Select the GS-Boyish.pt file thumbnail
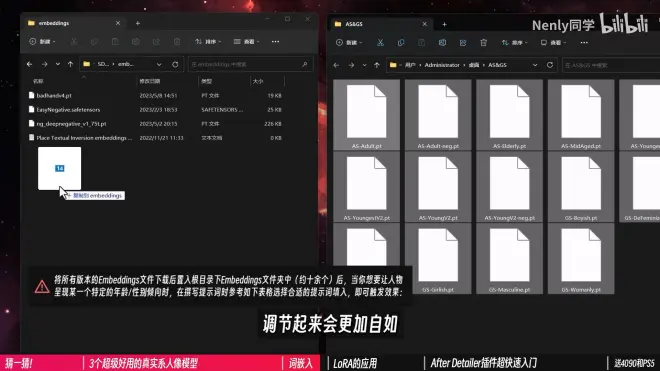The image size is (660, 371). pyautogui.click(x=581, y=186)
